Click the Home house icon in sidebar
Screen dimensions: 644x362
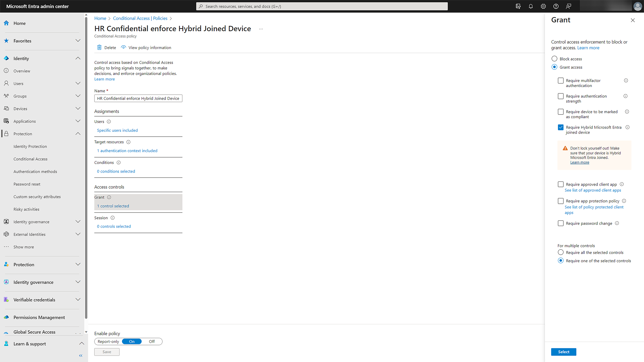6,23
